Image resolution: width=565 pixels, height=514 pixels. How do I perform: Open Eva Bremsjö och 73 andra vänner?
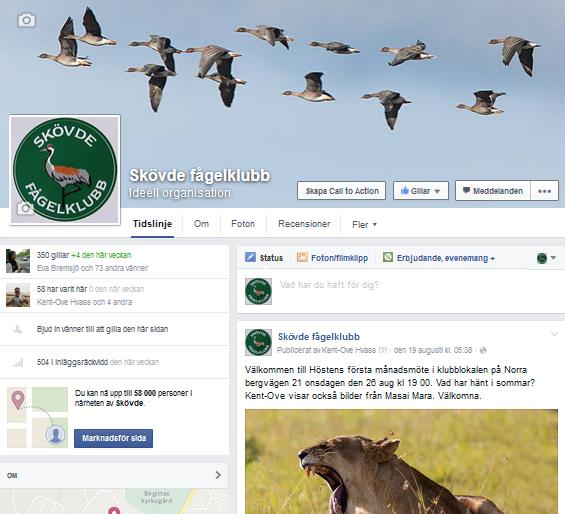92,268
